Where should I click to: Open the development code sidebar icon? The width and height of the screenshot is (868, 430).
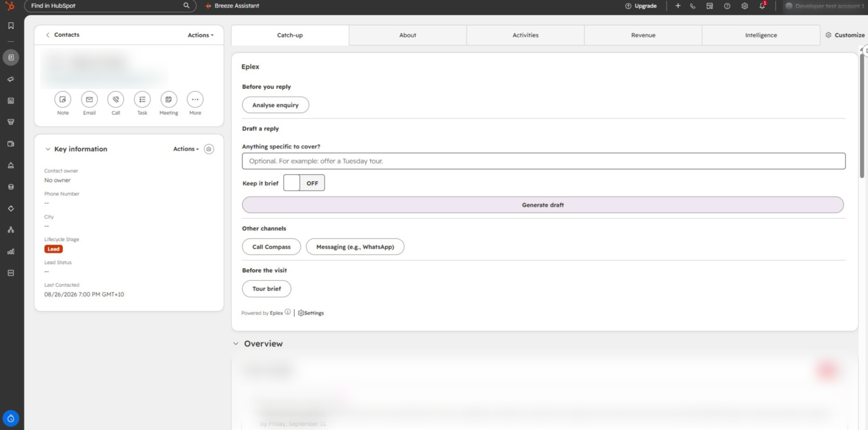click(x=11, y=273)
